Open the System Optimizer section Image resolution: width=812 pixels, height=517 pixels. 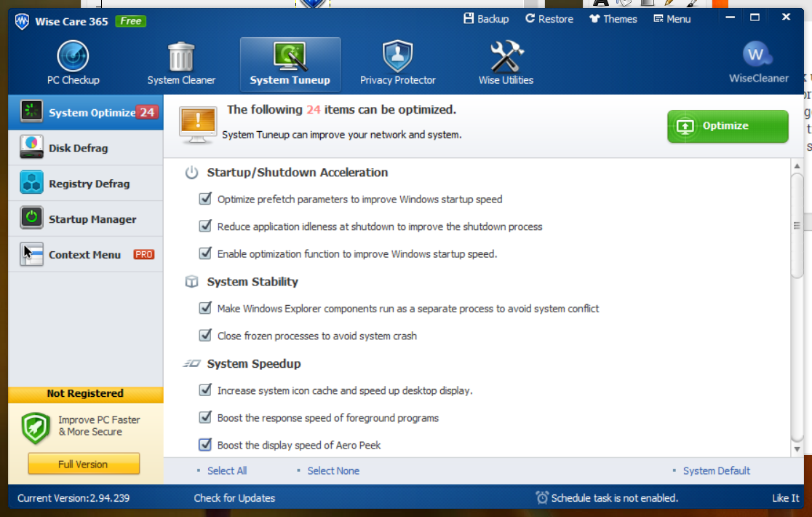(x=86, y=112)
